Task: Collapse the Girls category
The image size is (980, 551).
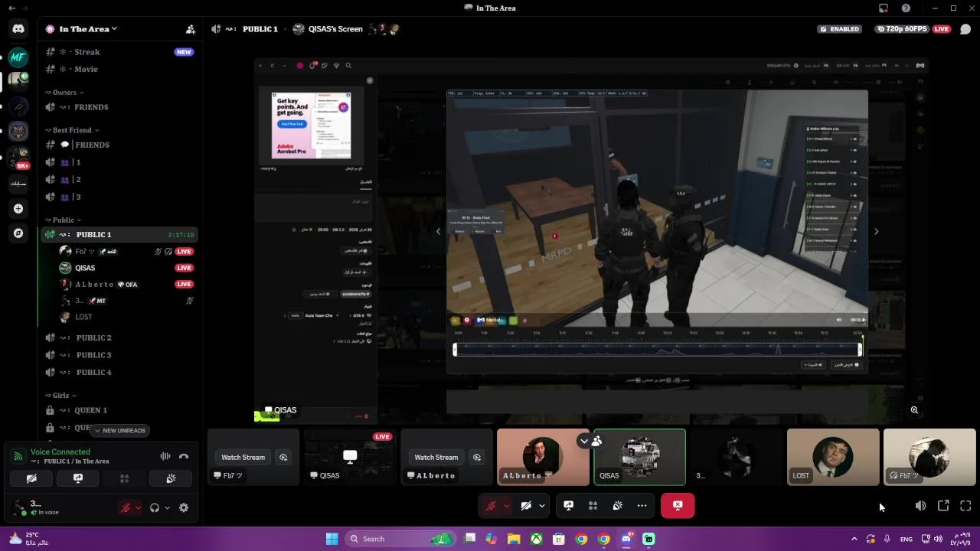Action: point(60,396)
